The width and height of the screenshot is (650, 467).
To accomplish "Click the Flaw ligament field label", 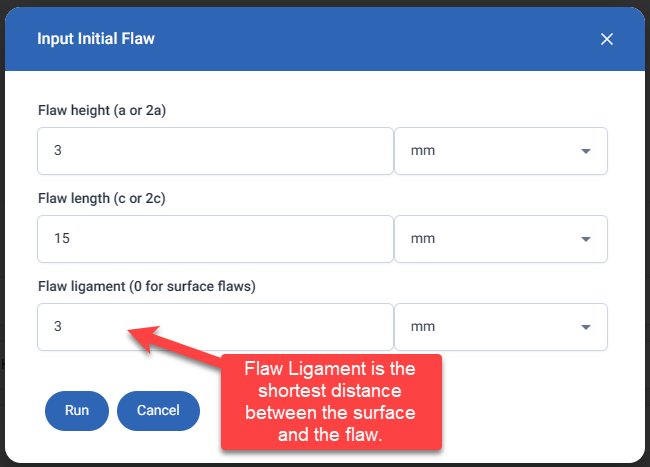I will pyautogui.click(x=147, y=286).
